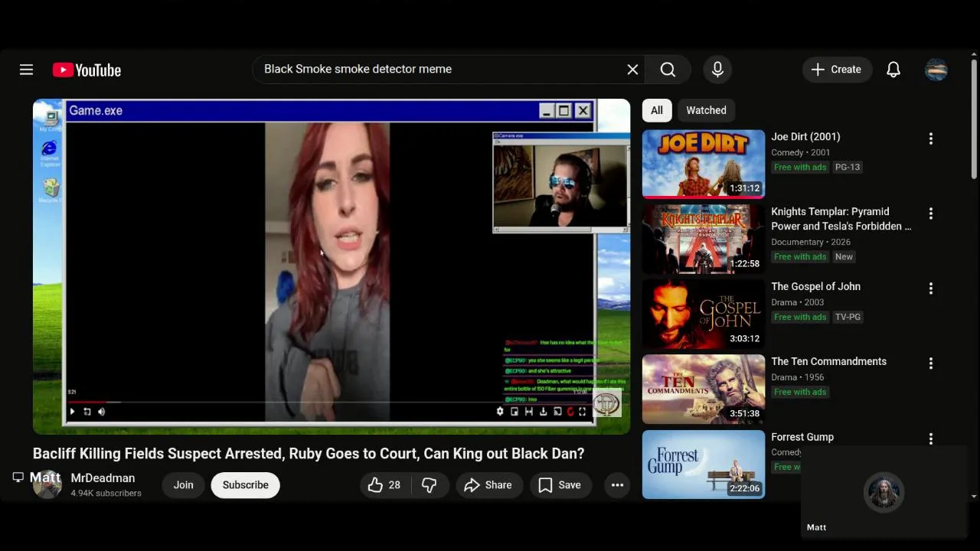The height and width of the screenshot is (551, 980).
Task: Open the account avatar menu
Action: (x=936, y=70)
